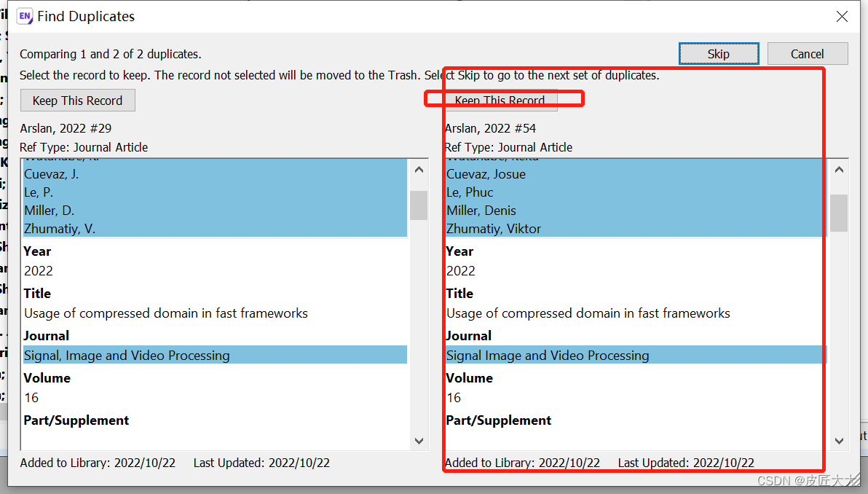Click the right record scrollbar thumb
This screenshot has height=494, width=868.
pyautogui.click(x=839, y=213)
